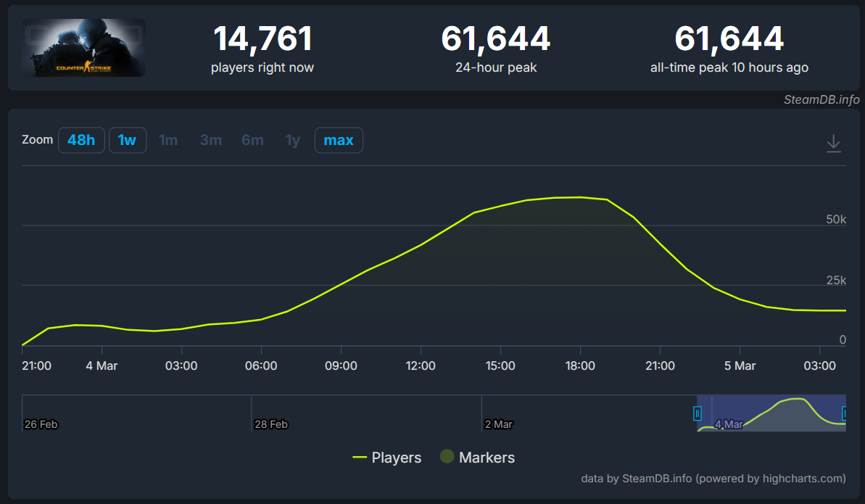865x504 pixels.
Task: Select the 1m zoom option
Action: pyautogui.click(x=168, y=140)
